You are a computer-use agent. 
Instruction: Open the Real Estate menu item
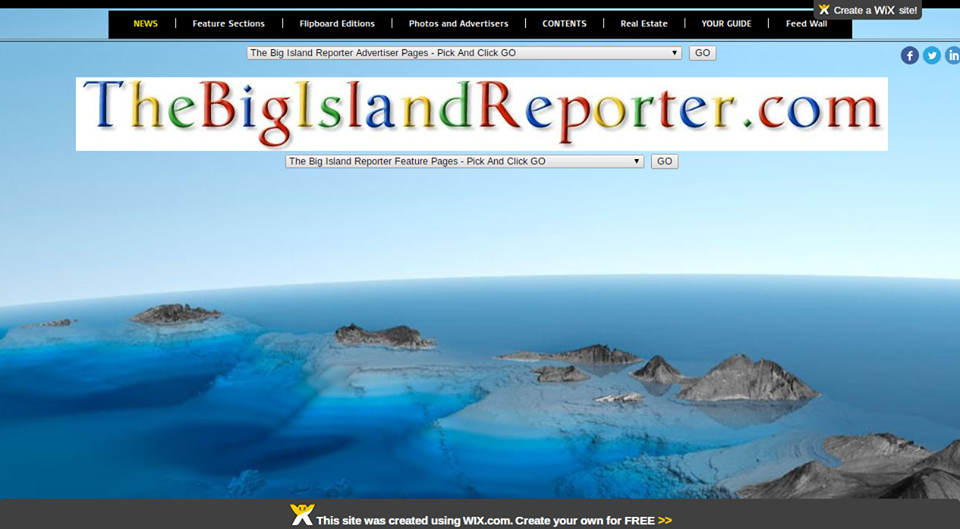coord(644,24)
